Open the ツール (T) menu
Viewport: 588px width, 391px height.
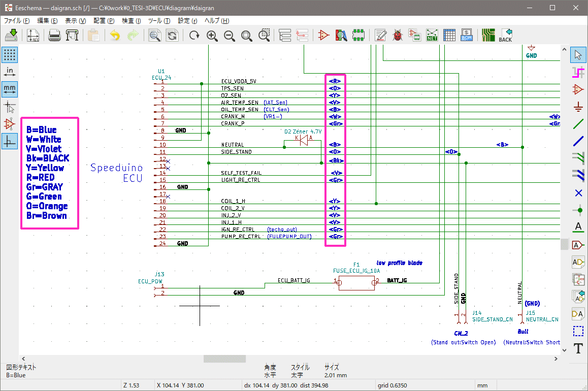pos(159,21)
